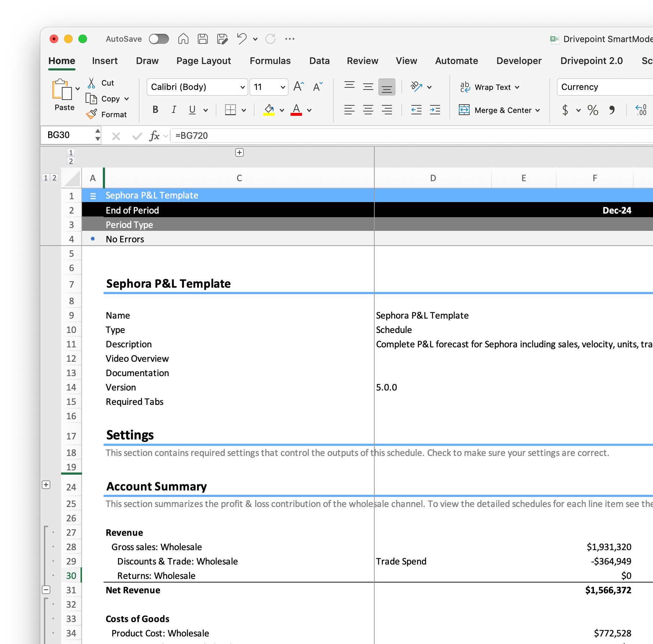Screen dimensions: 653x644
Task: Toggle Underline formatting
Action: [192, 110]
